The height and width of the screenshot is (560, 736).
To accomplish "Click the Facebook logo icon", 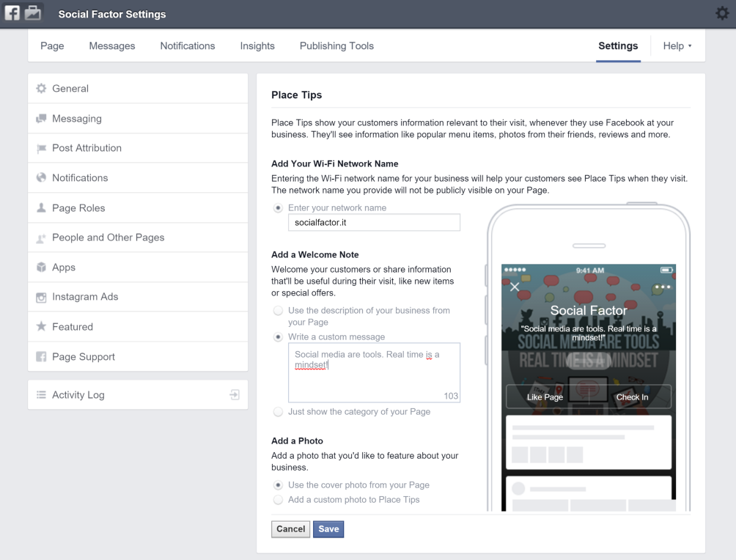I will point(12,12).
